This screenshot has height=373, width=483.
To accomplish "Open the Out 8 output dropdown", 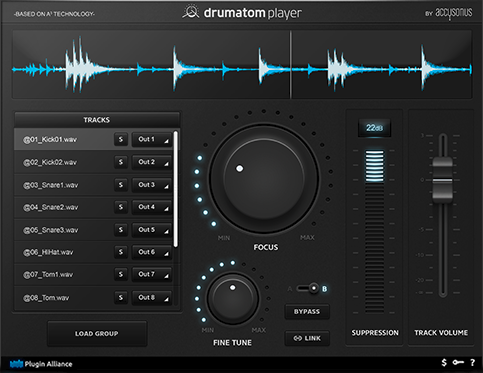I will tap(152, 297).
